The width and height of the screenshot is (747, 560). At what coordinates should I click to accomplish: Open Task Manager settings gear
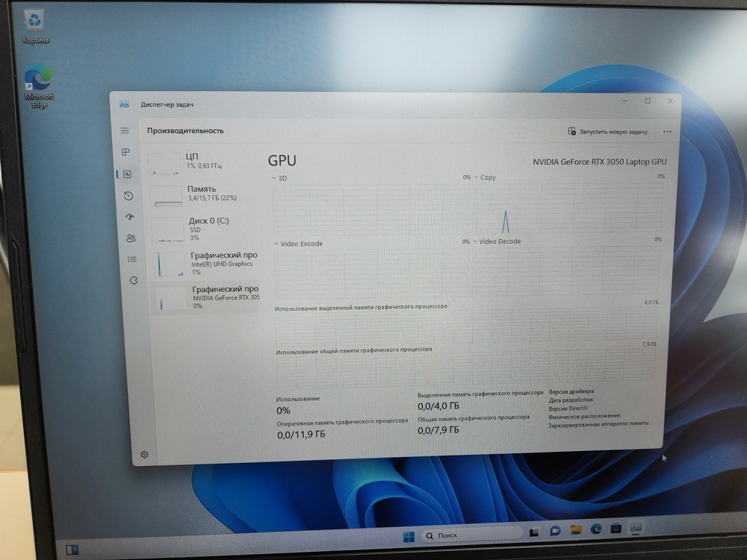tap(144, 455)
